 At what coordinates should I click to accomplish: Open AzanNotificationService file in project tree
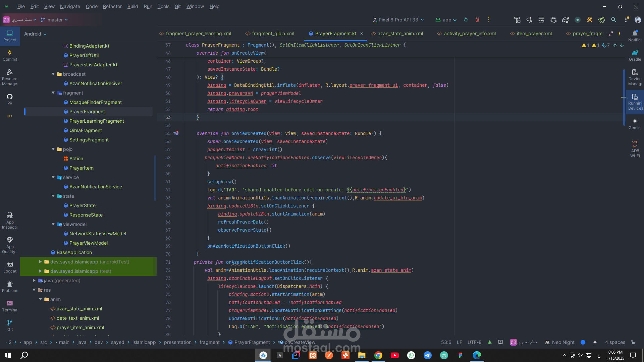pos(96,187)
